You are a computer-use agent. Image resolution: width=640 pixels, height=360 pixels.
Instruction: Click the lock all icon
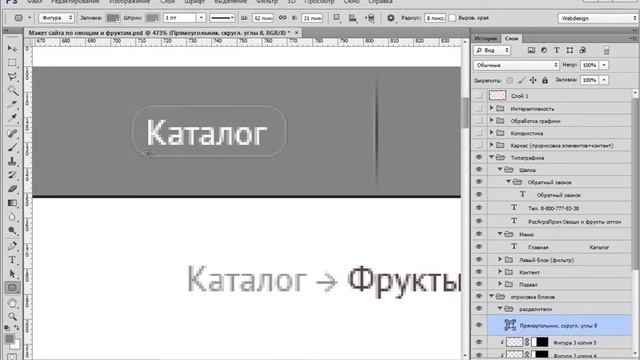point(545,80)
